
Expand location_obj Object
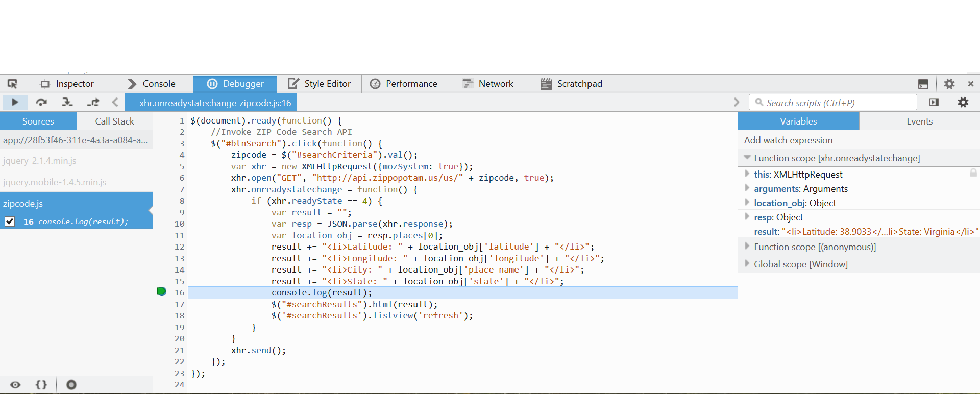[x=747, y=203]
